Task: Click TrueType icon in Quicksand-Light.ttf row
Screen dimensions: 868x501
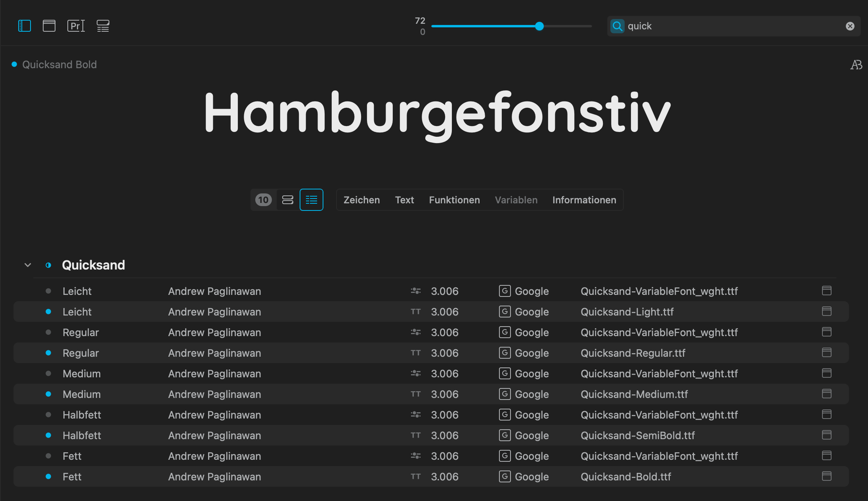Action: (x=416, y=312)
